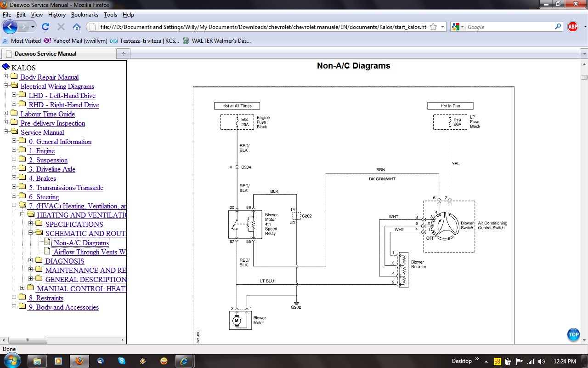The width and height of the screenshot is (588, 368).
Task: Open Airflow Through Vents document icon
Action: pos(47,251)
